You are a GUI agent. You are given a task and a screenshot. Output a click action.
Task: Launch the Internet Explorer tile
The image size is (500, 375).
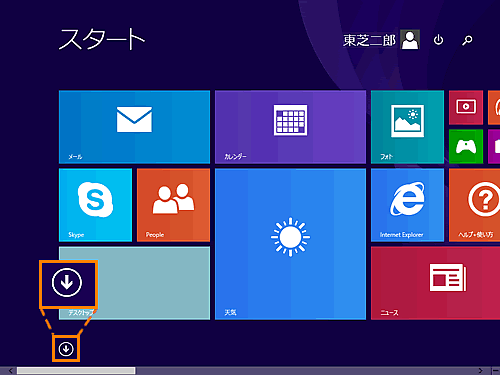tap(407, 205)
